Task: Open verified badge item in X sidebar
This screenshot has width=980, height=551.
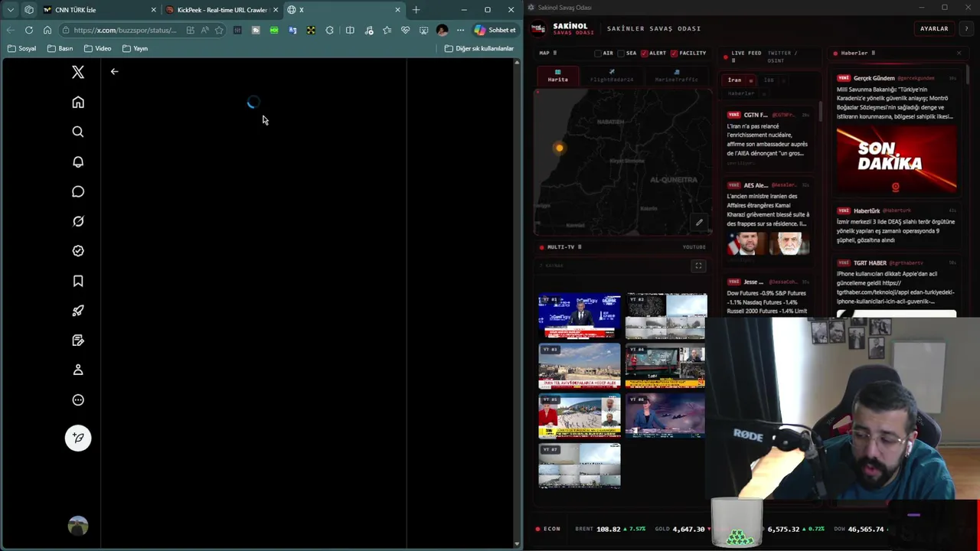Action: [x=78, y=251]
